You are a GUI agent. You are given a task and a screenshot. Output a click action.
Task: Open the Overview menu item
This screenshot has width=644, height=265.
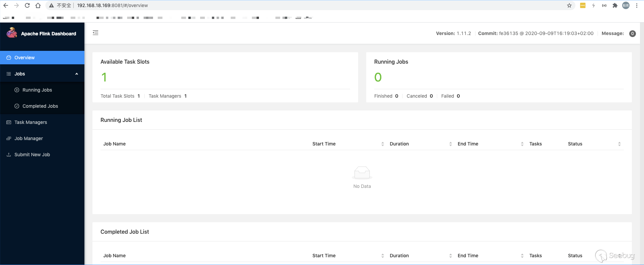click(25, 58)
